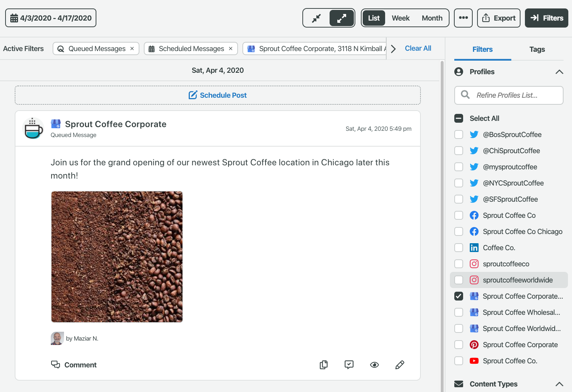Screen dimensions: 572x392
Task: Click the eye preview icon
Action: click(374, 365)
